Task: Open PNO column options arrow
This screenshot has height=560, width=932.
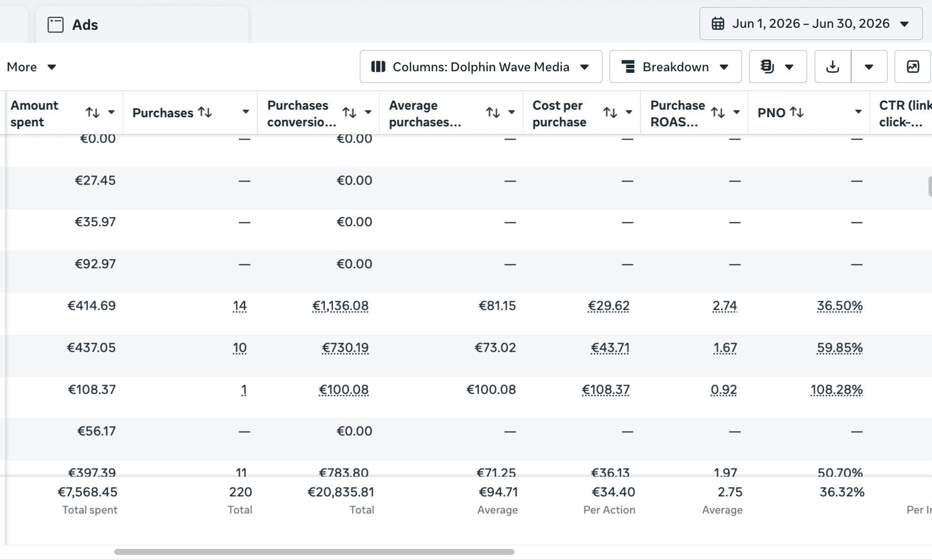Action: click(x=858, y=112)
